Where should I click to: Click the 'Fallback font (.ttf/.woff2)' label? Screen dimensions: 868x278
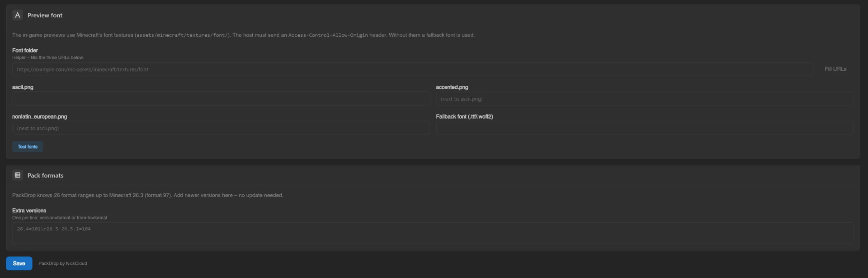pos(464,116)
